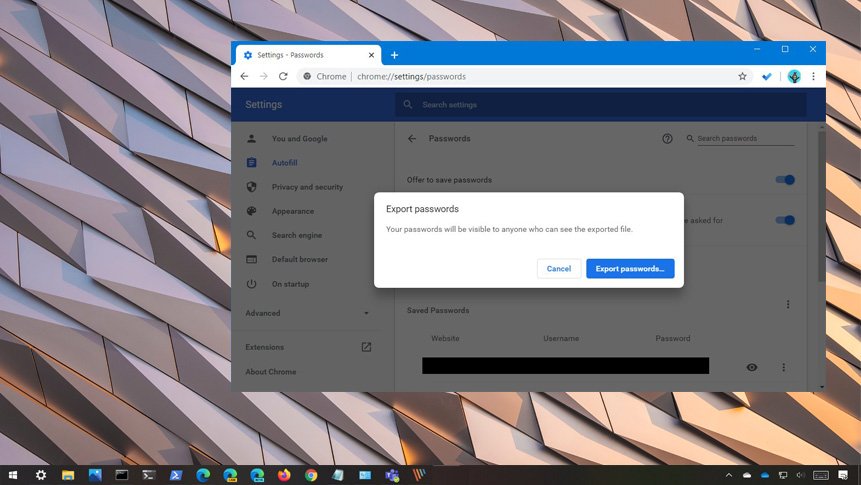Click the Search settings field
Screen dimensions: 861x485
click(600, 105)
